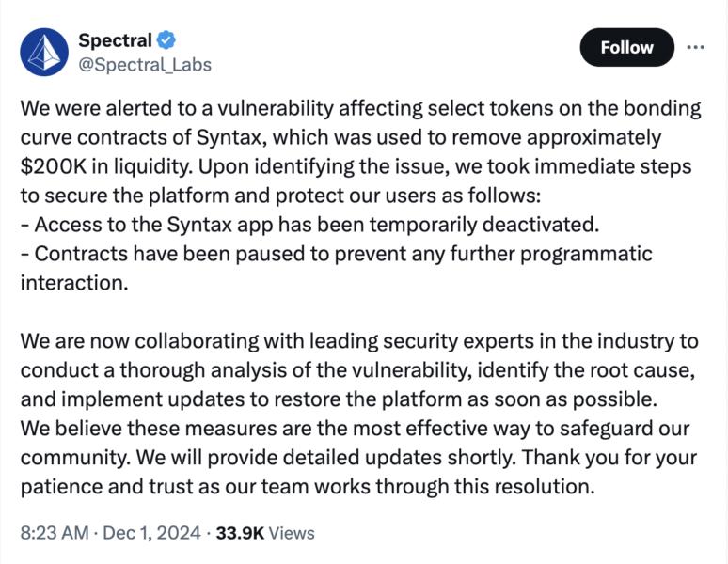Click the blue verified badge
The image size is (728, 564).
(x=166, y=40)
